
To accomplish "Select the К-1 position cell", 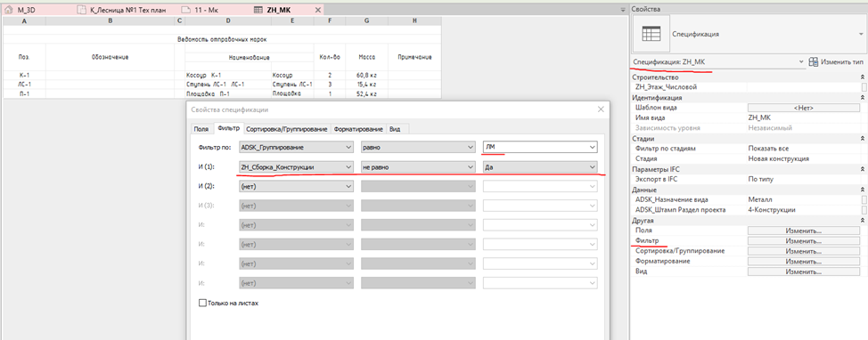I will click(24, 75).
